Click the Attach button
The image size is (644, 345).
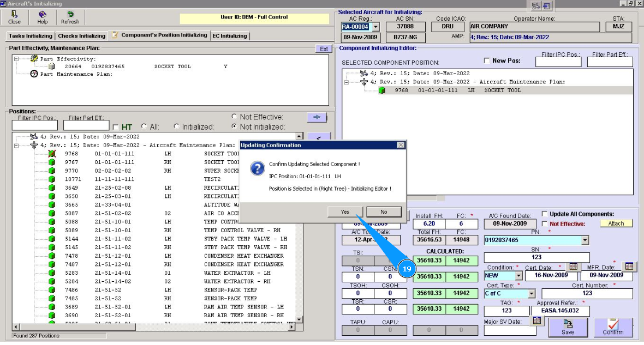point(616,223)
